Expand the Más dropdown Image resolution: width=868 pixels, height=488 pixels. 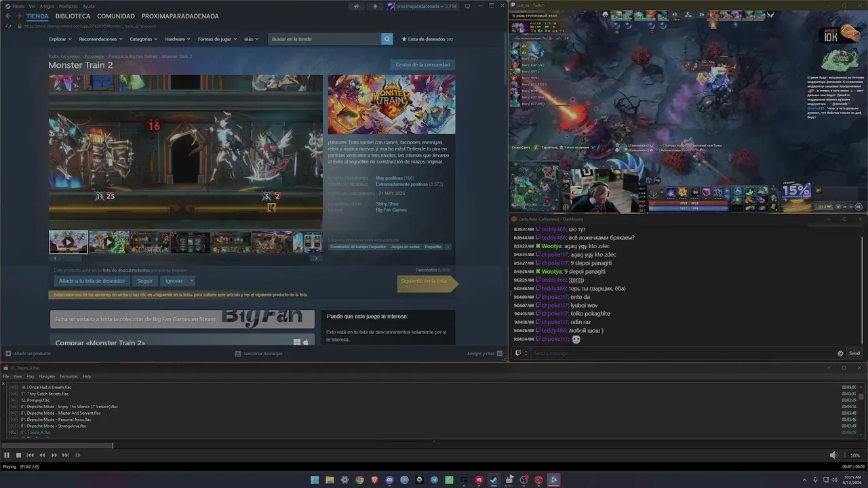[251, 39]
